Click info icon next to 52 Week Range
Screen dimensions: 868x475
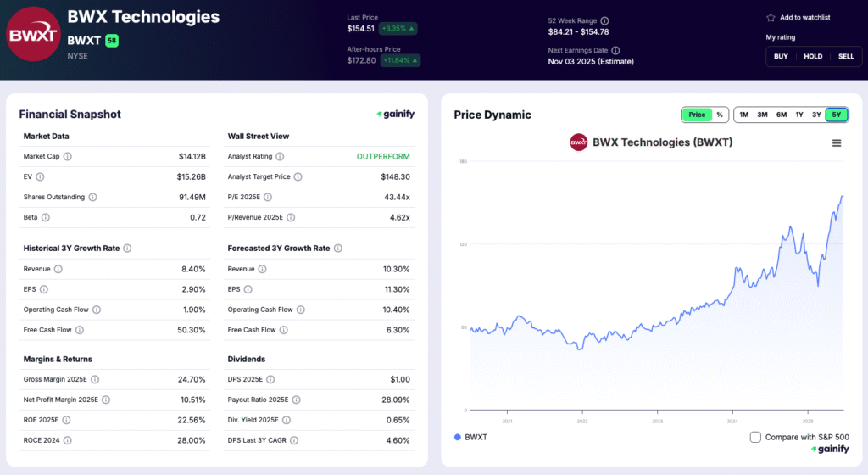(604, 21)
